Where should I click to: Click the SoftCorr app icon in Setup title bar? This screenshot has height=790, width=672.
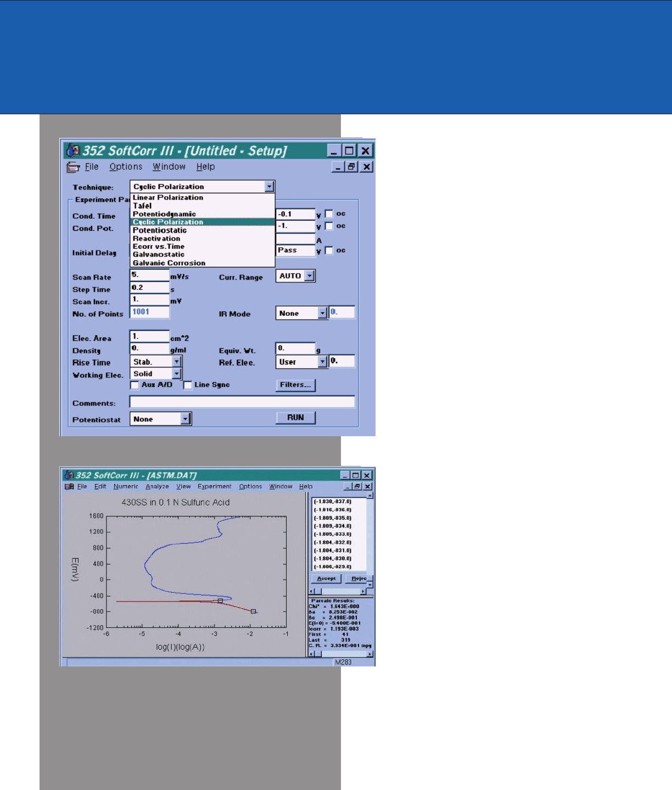coord(73,151)
